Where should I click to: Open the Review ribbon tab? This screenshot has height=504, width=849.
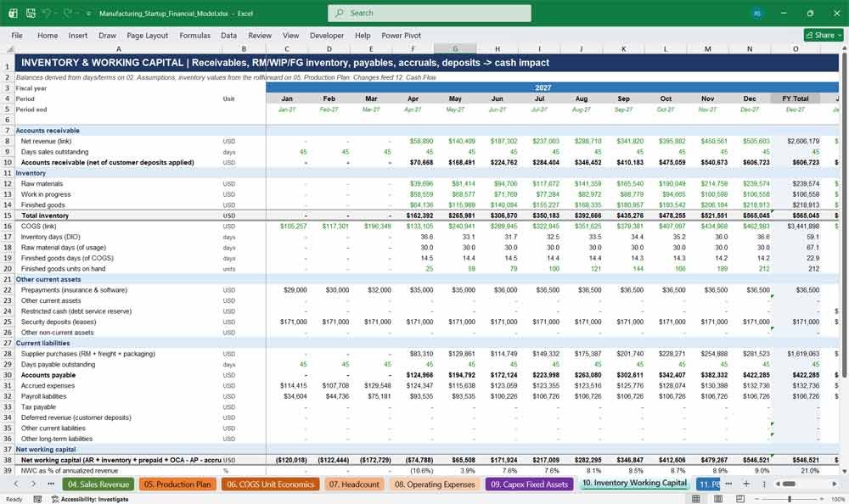(x=260, y=35)
